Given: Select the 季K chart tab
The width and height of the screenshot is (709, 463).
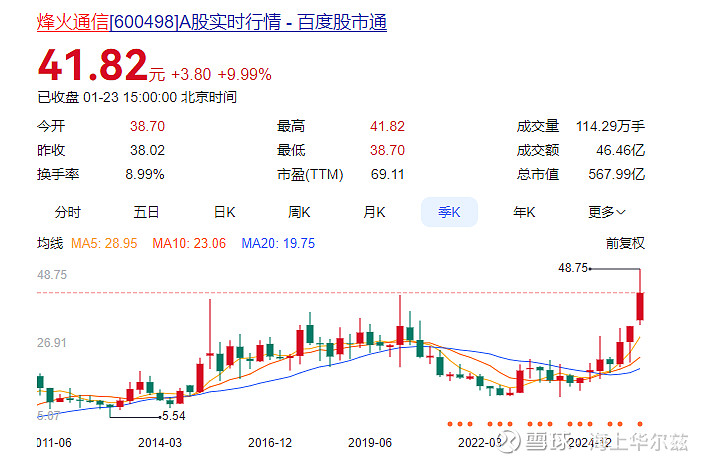Looking at the screenshot, I should coord(449,212).
